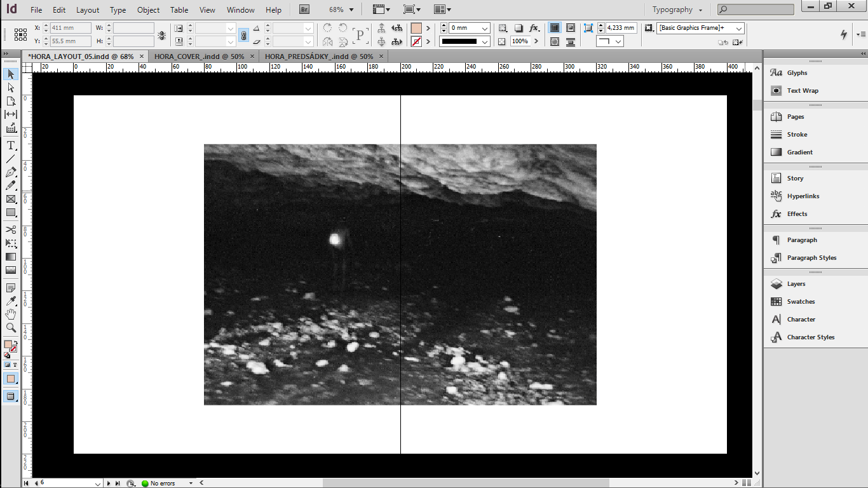The image size is (868, 488).
Task: Toggle constrain proportions for width and height
Action: 161,35
